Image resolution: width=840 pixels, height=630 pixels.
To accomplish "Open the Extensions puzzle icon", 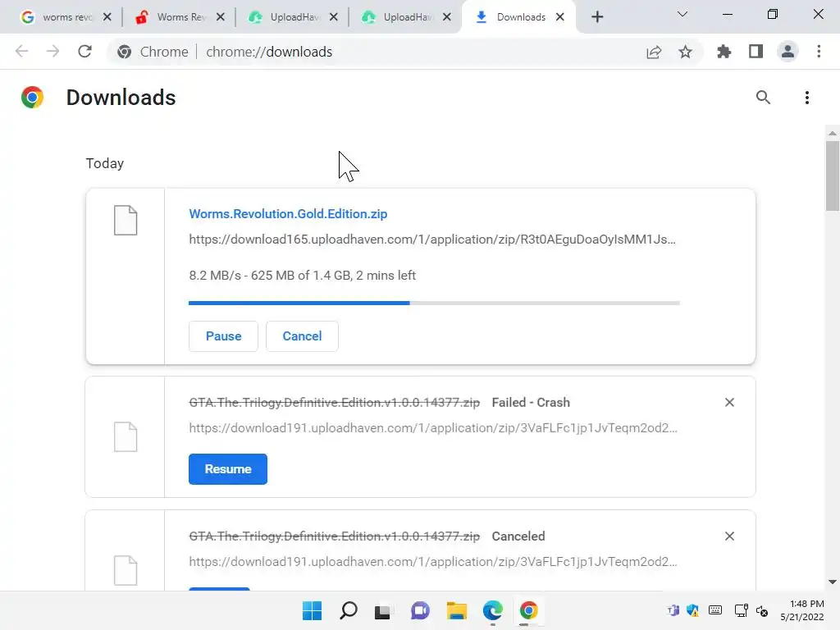I will pyautogui.click(x=724, y=52).
